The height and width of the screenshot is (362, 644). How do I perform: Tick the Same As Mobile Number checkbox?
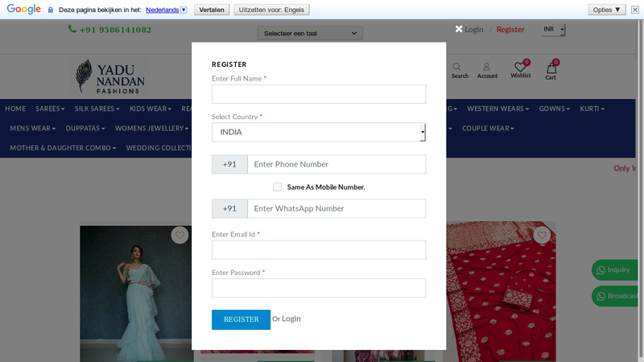tap(277, 187)
